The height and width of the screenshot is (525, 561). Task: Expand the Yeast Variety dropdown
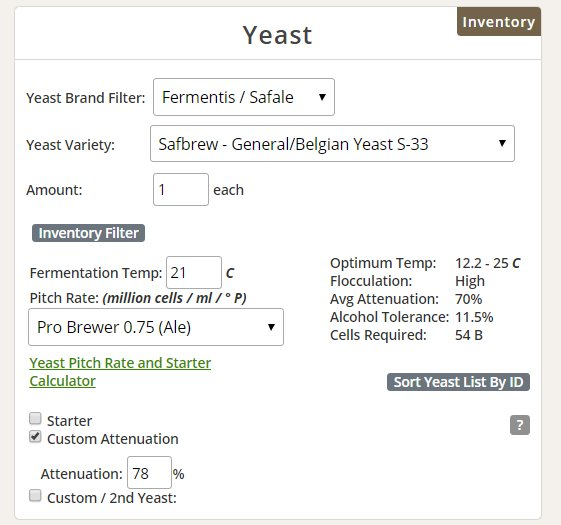tap(332, 144)
